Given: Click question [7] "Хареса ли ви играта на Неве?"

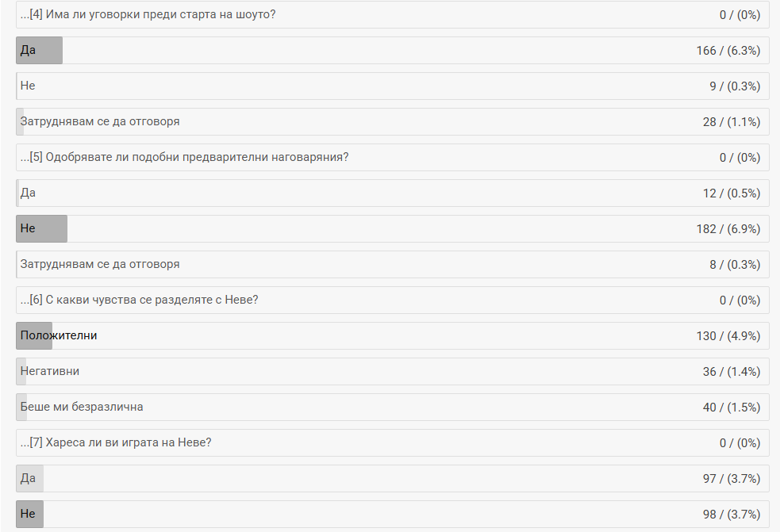Looking at the screenshot, I should 116,442.
